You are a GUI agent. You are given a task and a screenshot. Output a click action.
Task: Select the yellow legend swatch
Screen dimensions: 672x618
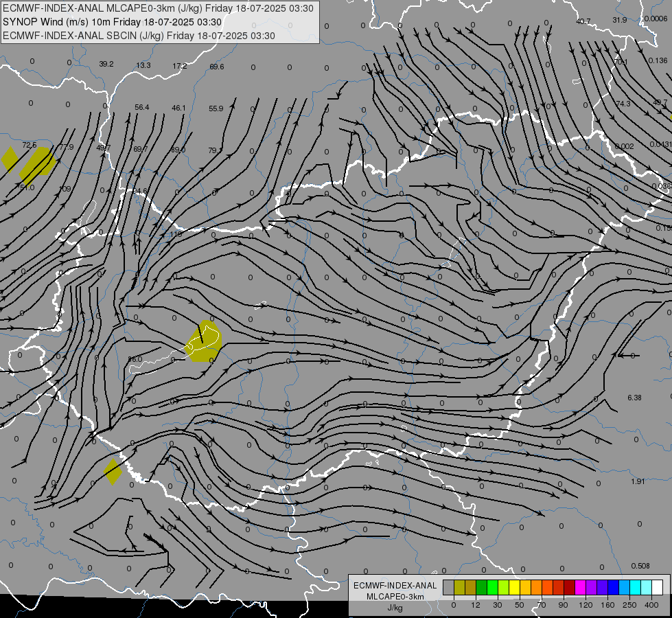tap(514, 587)
